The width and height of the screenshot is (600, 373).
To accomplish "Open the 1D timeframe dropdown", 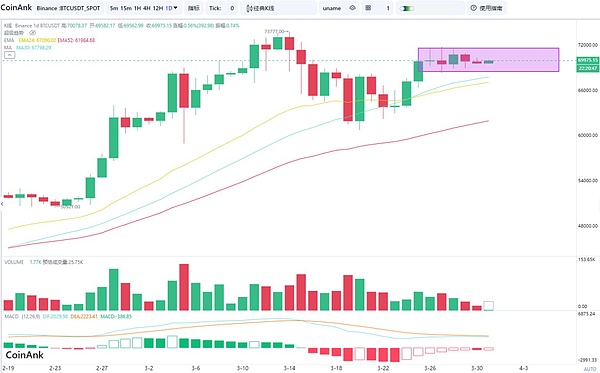I will click(x=171, y=8).
